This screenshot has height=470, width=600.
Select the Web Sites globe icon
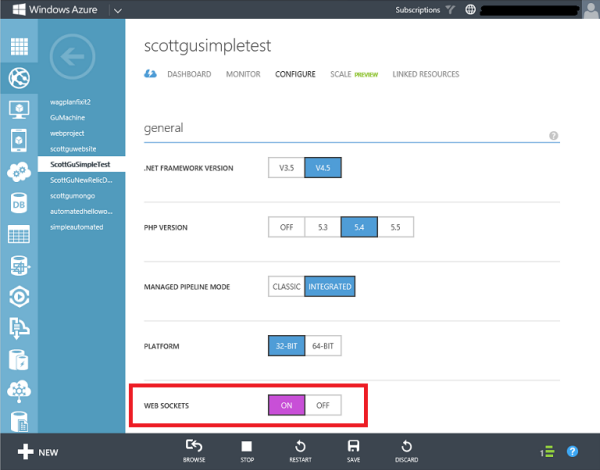click(x=19, y=78)
